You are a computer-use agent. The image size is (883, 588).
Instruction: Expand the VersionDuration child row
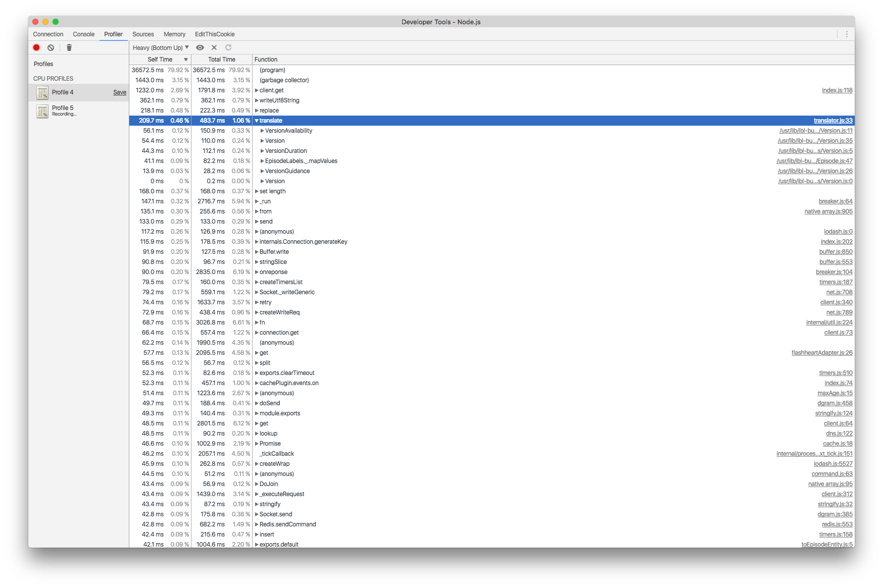pyautogui.click(x=262, y=151)
